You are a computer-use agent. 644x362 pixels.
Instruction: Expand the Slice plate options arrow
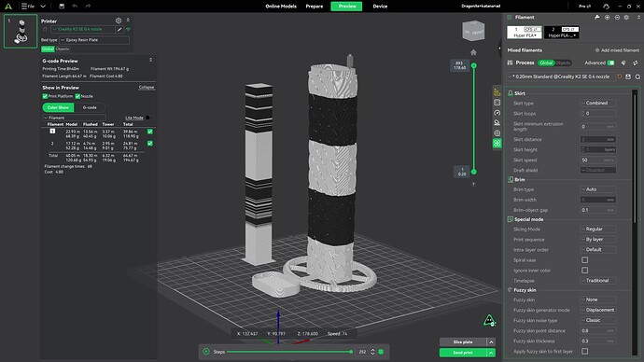(491, 341)
